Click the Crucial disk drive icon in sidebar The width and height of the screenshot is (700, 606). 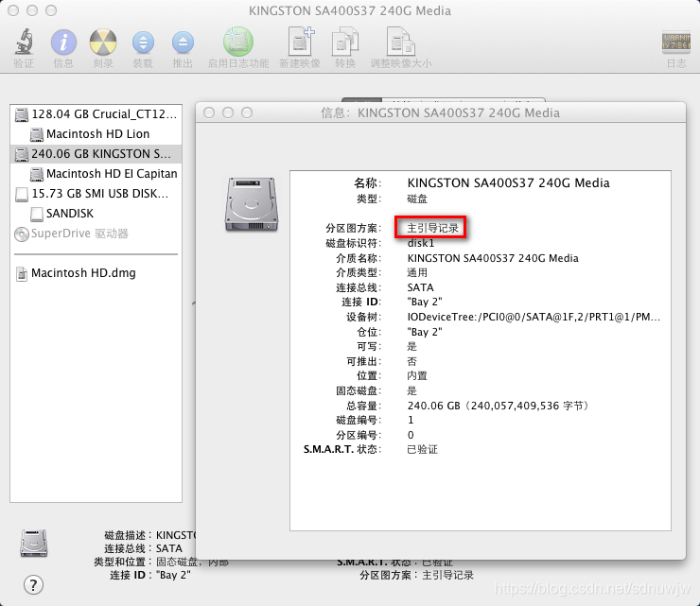tap(22, 114)
